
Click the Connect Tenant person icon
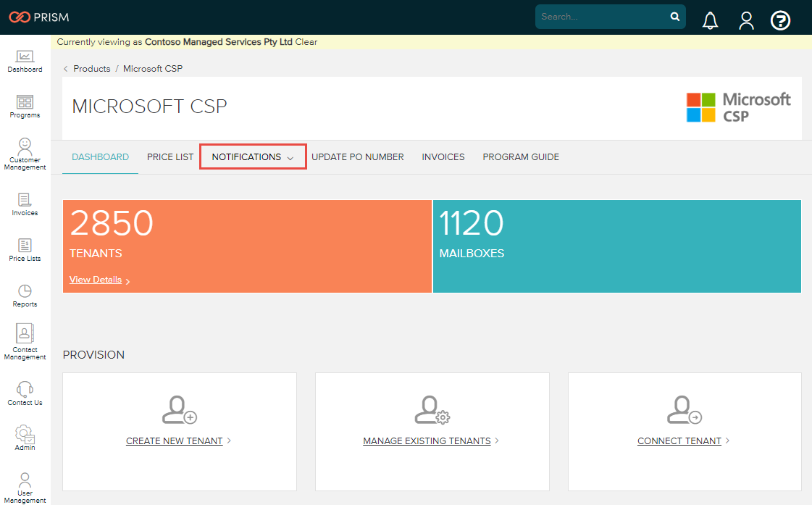[684, 409]
